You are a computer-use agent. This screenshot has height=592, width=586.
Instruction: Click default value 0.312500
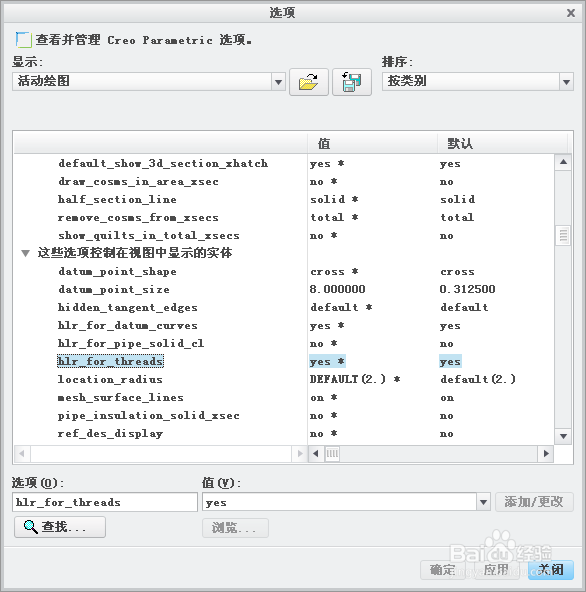coord(467,290)
